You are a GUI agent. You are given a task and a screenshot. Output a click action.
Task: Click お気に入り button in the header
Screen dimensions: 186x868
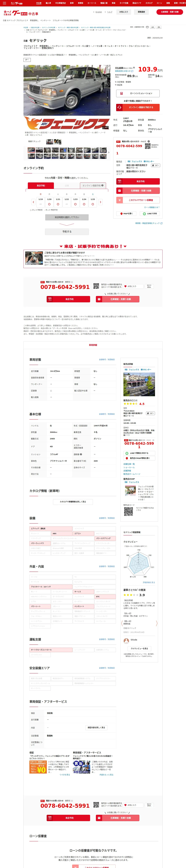pos(124,12)
